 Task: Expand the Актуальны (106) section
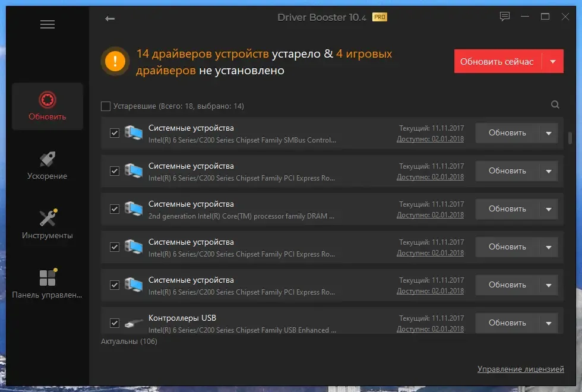coord(129,342)
